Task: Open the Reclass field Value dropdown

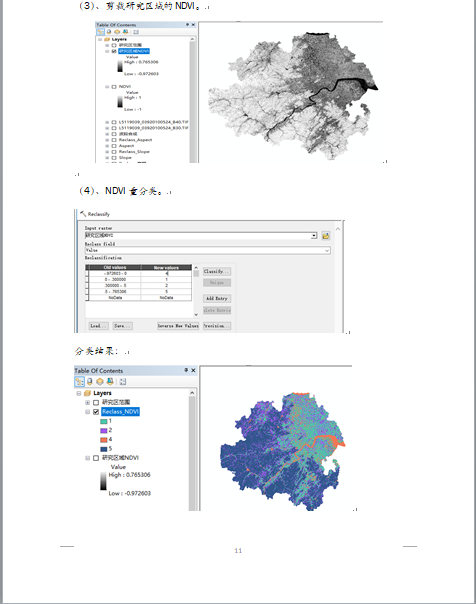Action: point(327,250)
